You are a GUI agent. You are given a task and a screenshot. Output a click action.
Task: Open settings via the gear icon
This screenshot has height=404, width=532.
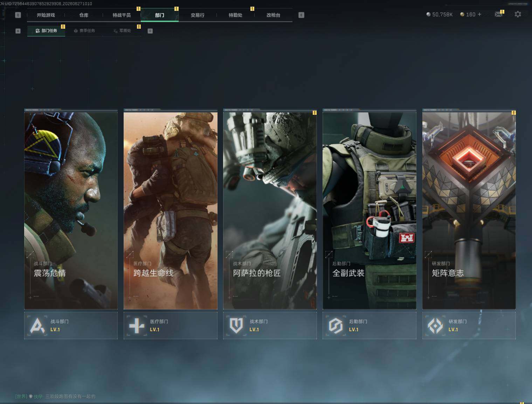tap(518, 14)
